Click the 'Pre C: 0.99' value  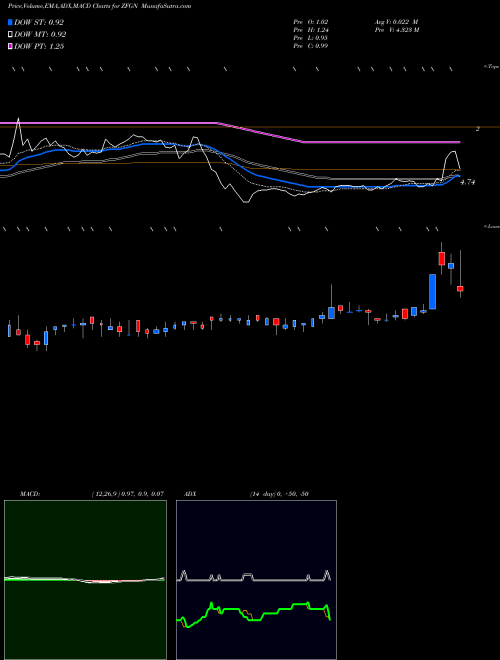(311, 46)
